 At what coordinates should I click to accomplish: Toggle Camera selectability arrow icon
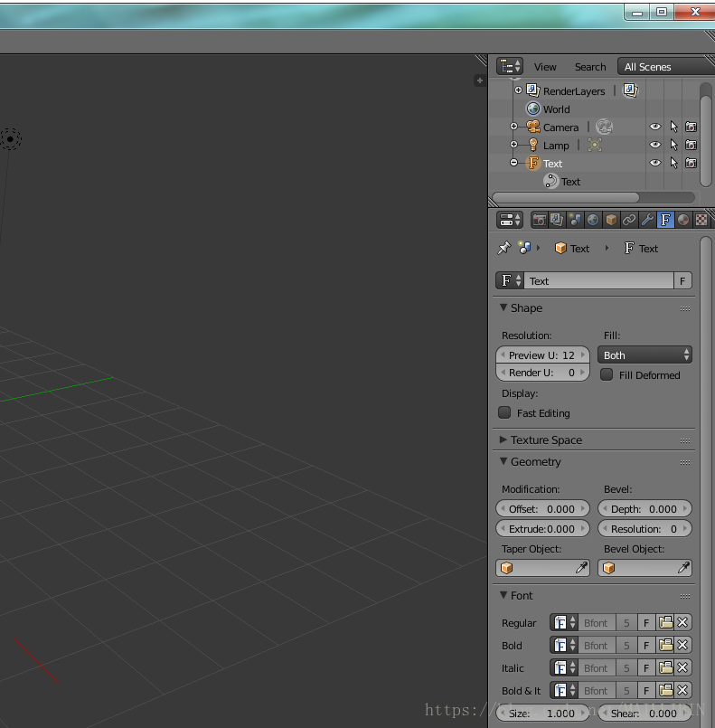(x=673, y=127)
